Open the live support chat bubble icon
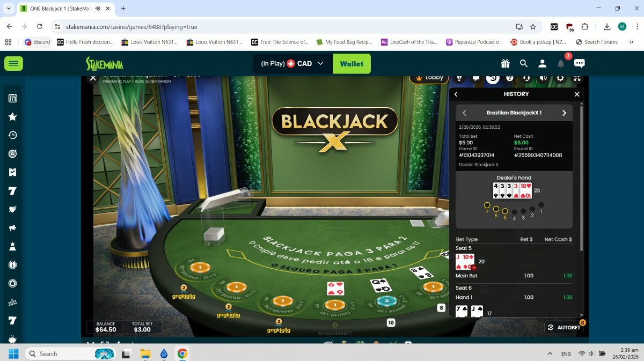The image size is (644, 361). (x=580, y=63)
